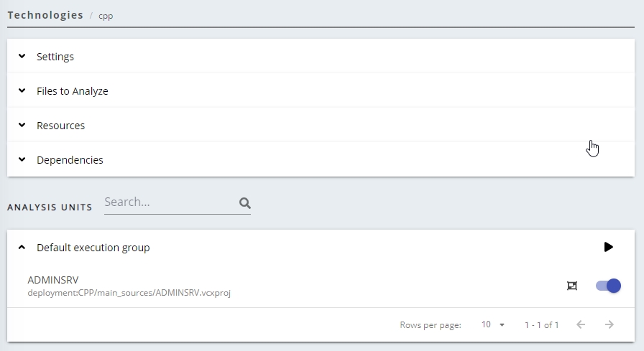
Task: Expand the Settings section
Action: pyautogui.click(x=22, y=56)
